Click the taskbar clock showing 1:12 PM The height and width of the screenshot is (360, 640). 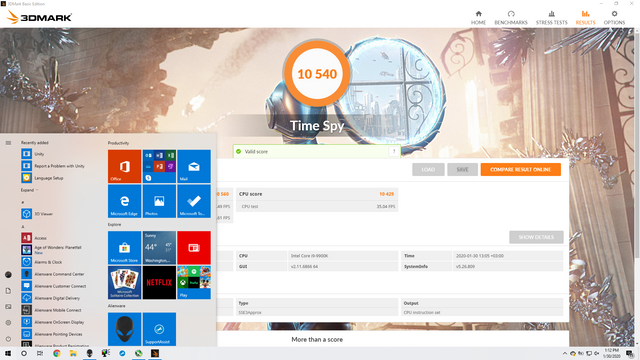pos(611,353)
